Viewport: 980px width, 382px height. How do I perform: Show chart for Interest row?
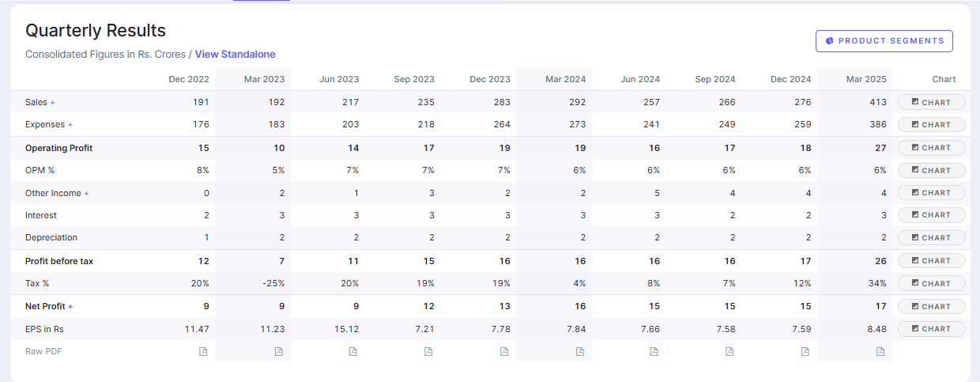[x=932, y=215]
